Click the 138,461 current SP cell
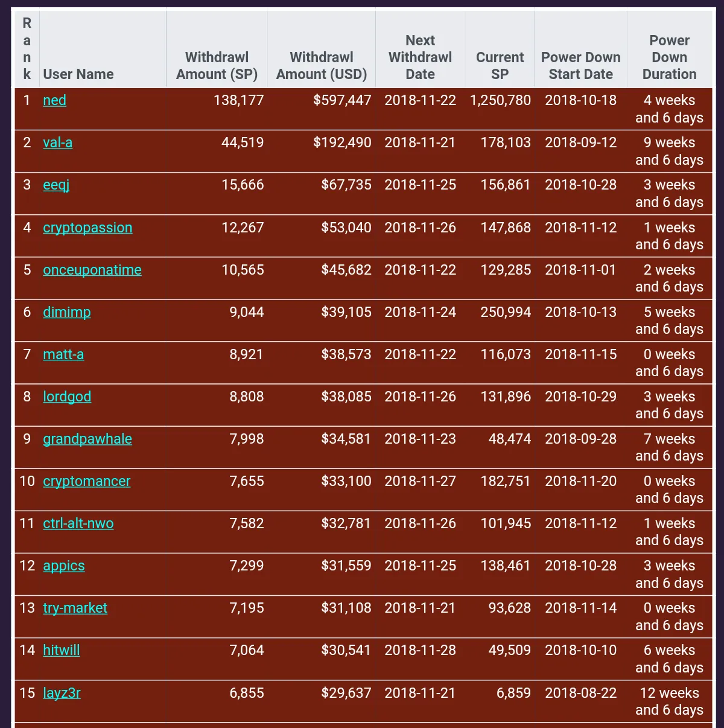This screenshot has height=728, width=724. [x=506, y=566]
